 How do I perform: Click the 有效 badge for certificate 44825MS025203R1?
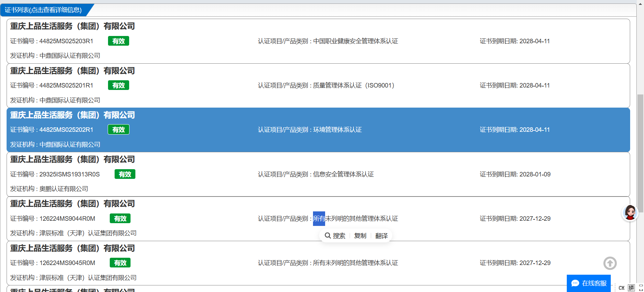pyautogui.click(x=118, y=41)
